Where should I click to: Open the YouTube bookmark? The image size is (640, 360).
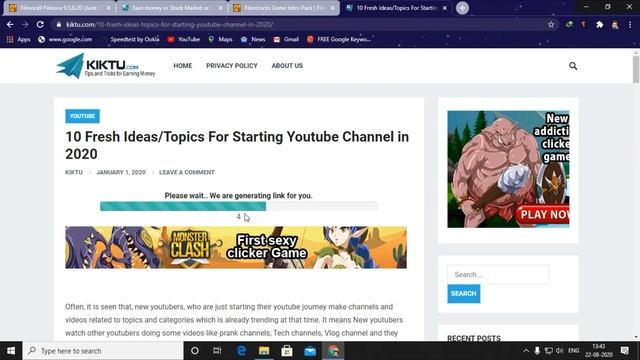[183, 39]
